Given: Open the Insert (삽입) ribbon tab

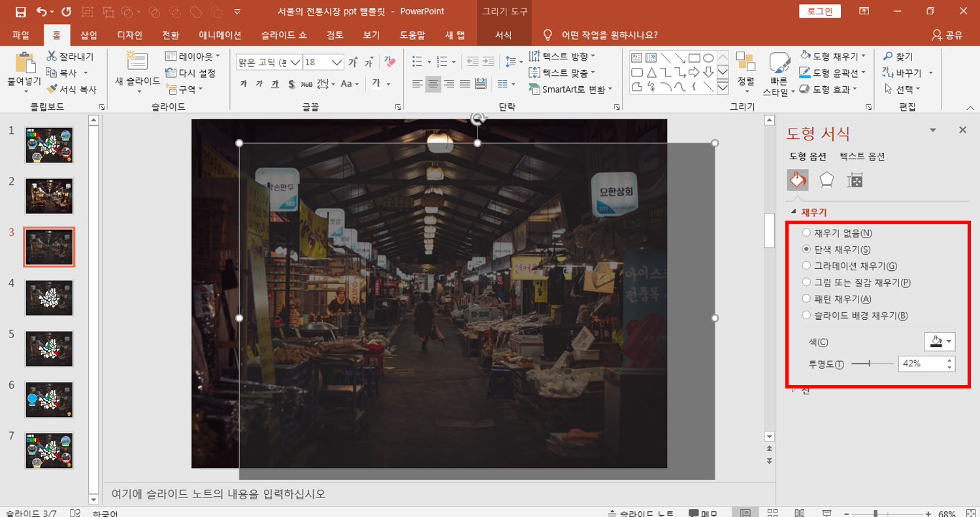Looking at the screenshot, I should tap(88, 35).
